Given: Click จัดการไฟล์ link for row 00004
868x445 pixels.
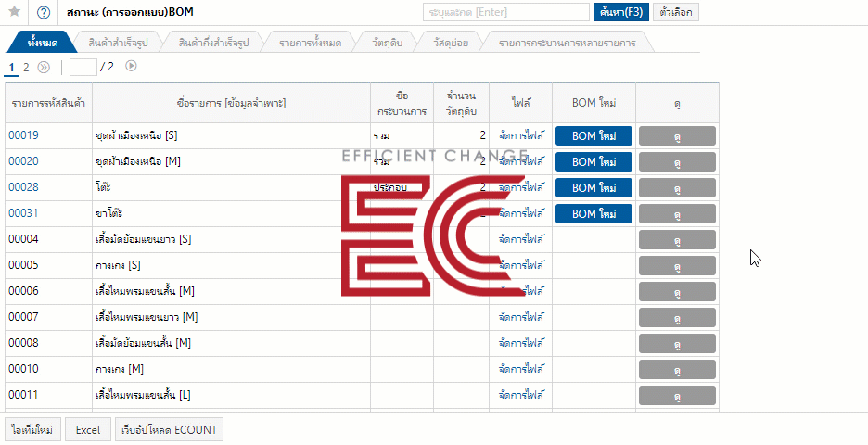Looking at the screenshot, I should (521, 239).
